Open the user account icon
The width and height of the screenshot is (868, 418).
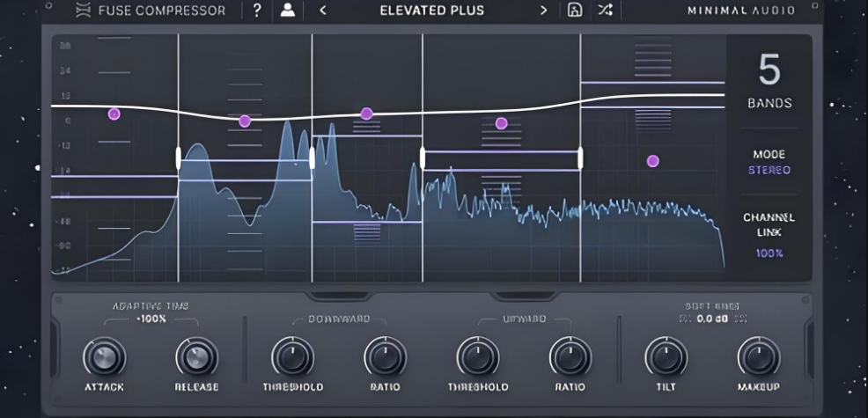pos(287,10)
